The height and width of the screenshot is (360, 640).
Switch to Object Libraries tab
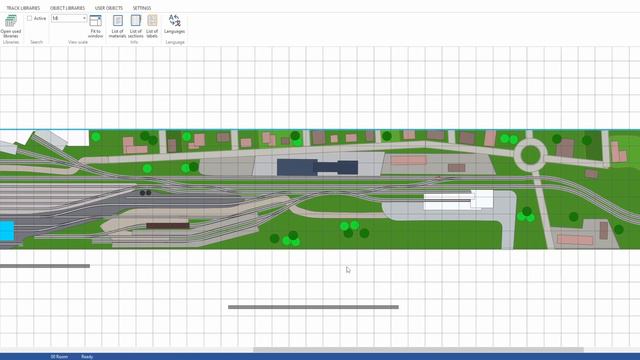[67, 8]
